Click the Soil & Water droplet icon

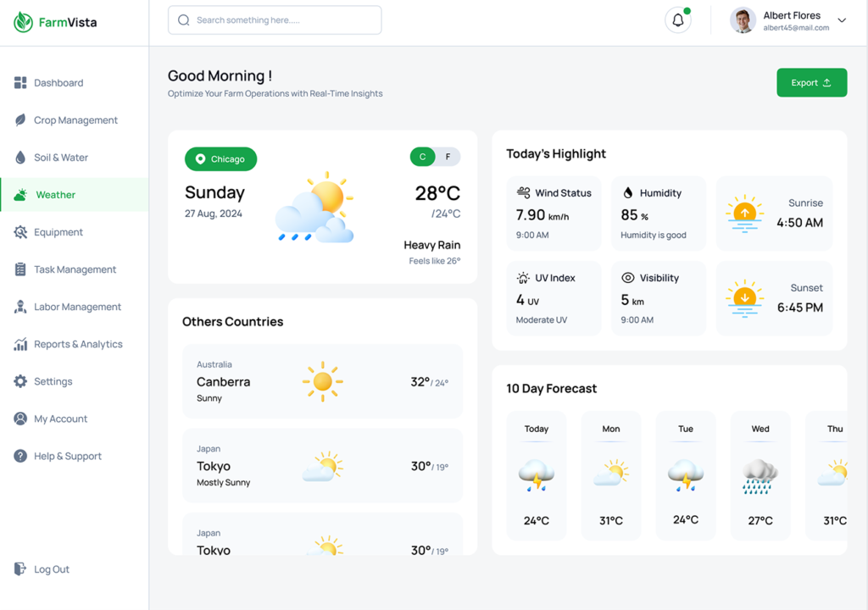coord(20,158)
